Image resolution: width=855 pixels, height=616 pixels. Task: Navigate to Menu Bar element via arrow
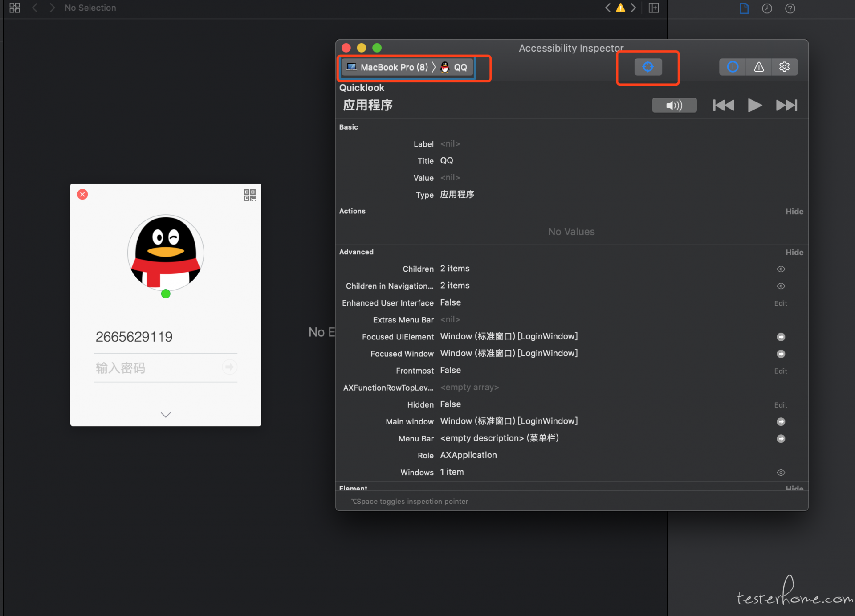coord(781,439)
